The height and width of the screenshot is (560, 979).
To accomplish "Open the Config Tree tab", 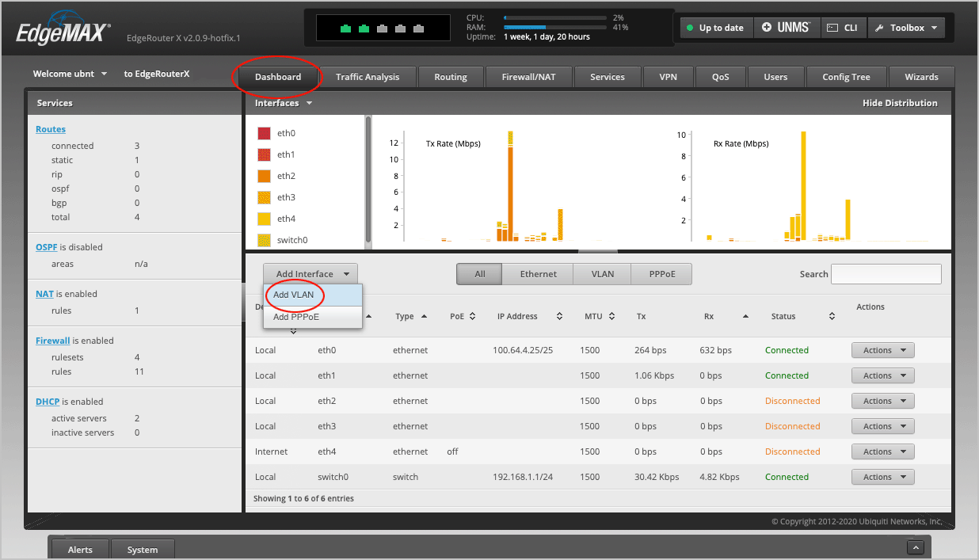I will [846, 77].
